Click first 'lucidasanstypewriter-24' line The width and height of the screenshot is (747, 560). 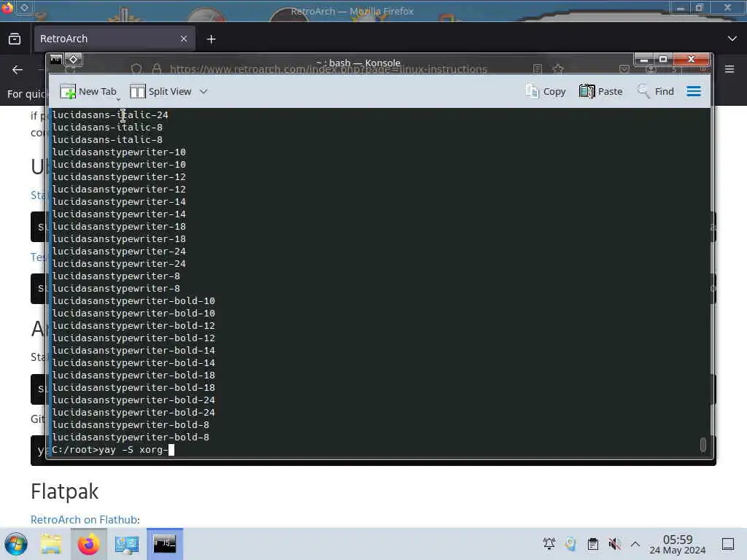coord(119,251)
